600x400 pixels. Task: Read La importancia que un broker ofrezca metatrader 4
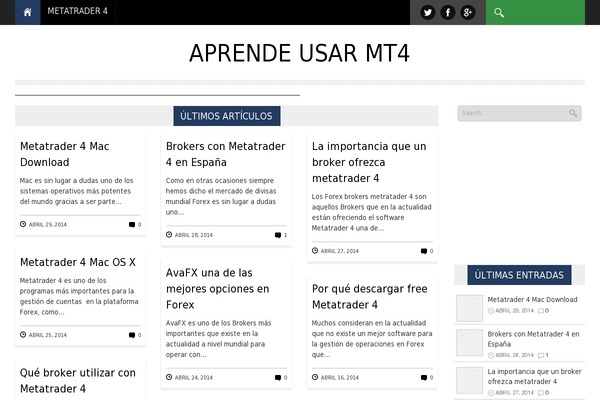pos(369,162)
